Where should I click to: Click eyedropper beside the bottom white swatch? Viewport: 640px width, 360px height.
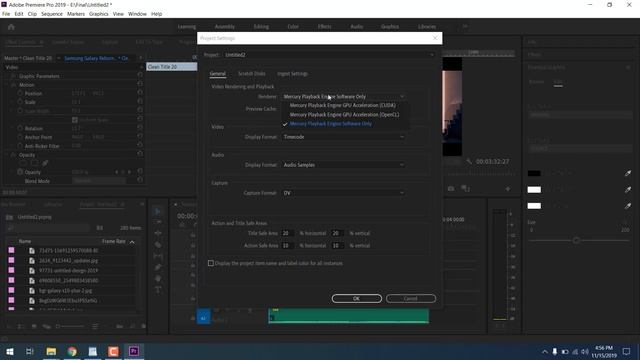pyautogui.click(x=628, y=206)
